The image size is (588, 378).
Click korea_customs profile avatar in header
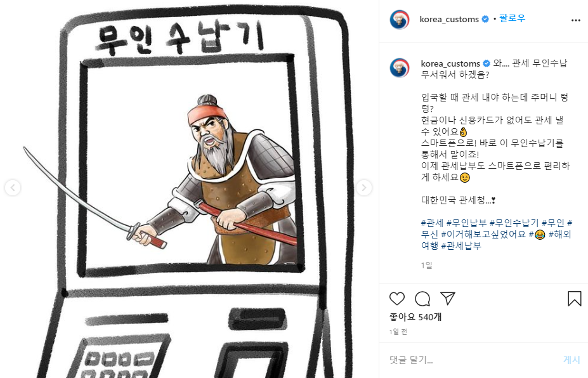pyautogui.click(x=400, y=20)
